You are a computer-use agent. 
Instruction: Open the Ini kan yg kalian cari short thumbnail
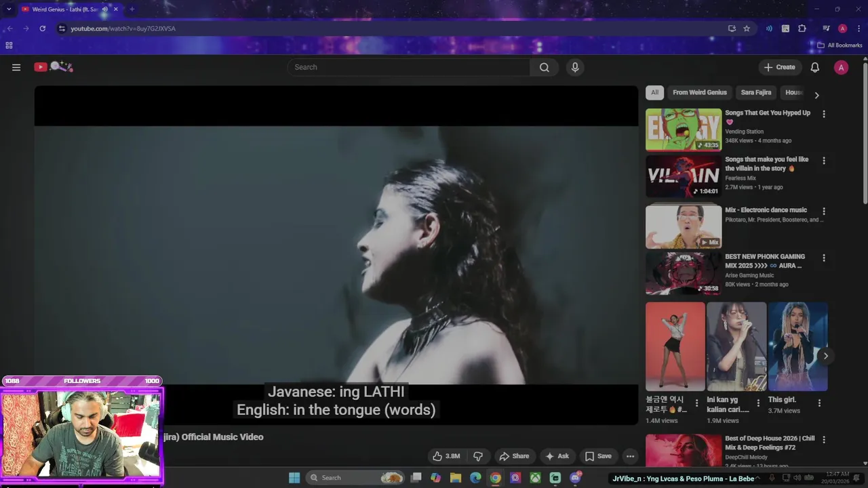click(736, 346)
